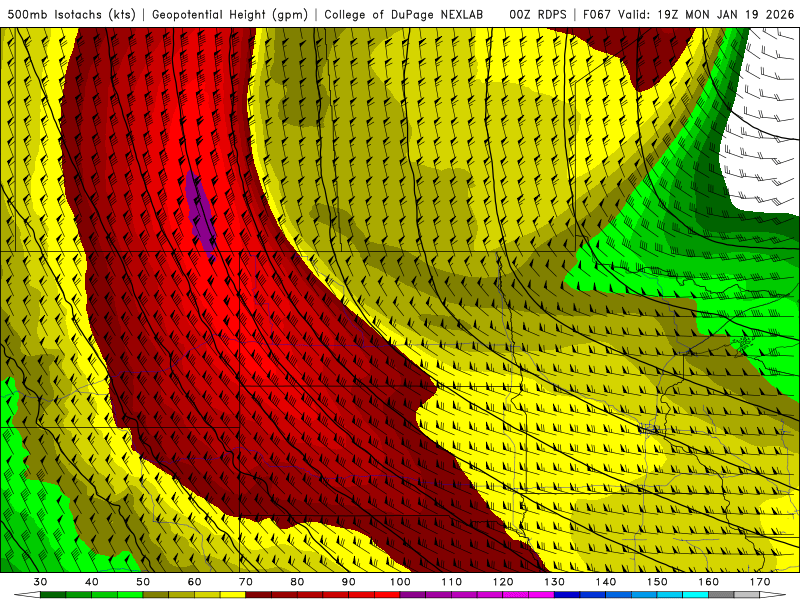800x600 pixels.
Task: Click the purple wind maximum on the map
Action: point(200,212)
